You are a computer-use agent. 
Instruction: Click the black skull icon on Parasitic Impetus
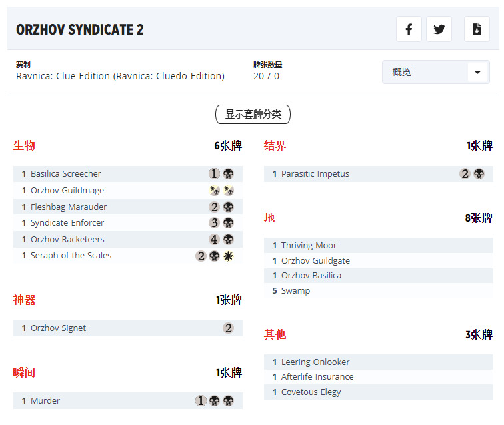(x=479, y=174)
